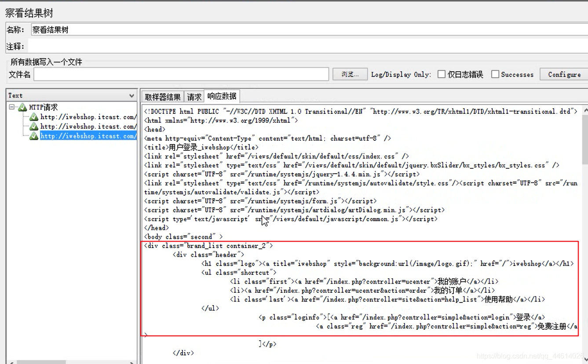Enable the Successes checkbox
The width and height of the screenshot is (588, 364).
tap(495, 74)
